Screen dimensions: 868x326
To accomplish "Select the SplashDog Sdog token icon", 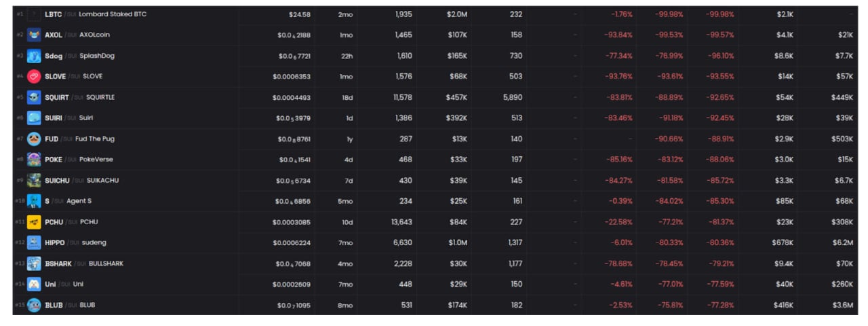I will pyautogui.click(x=34, y=56).
